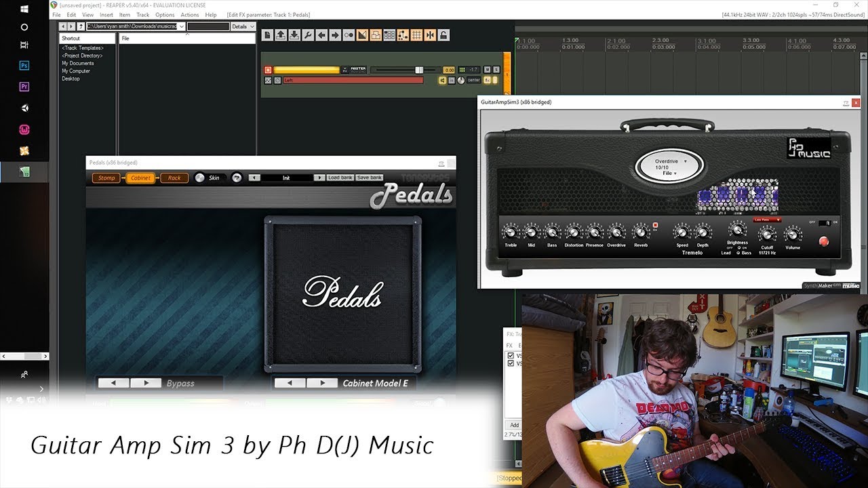Open the Options menu

[165, 14]
